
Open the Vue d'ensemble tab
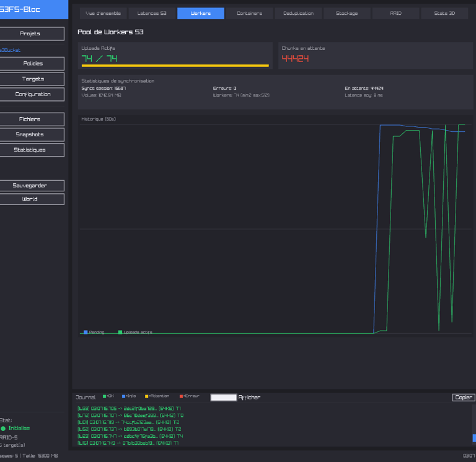(104, 14)
